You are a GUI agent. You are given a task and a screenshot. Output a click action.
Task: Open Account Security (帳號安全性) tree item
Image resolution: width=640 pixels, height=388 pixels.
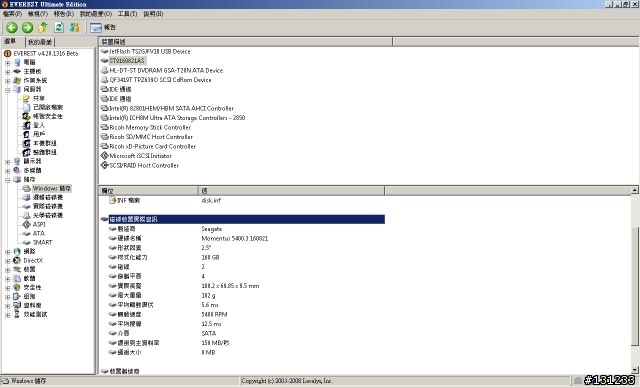[48, 116]
